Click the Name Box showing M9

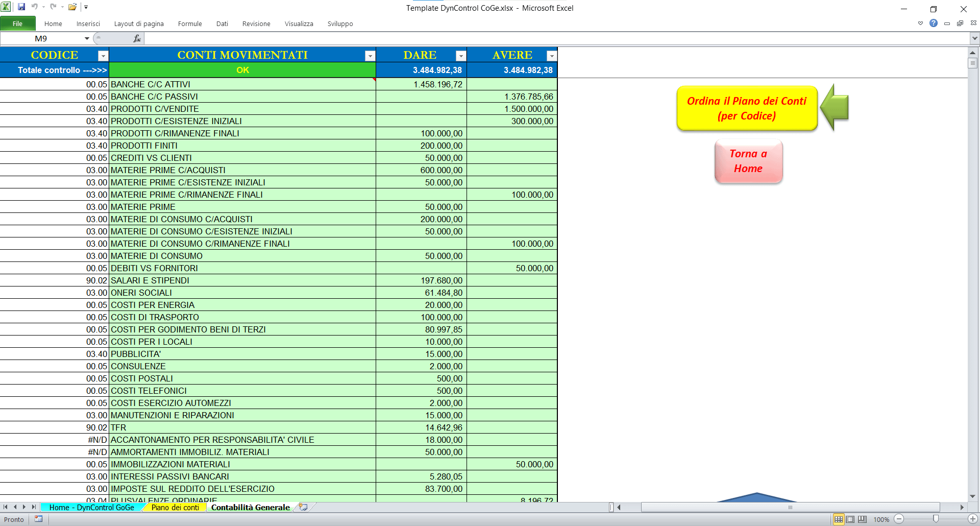click(41, 38)
